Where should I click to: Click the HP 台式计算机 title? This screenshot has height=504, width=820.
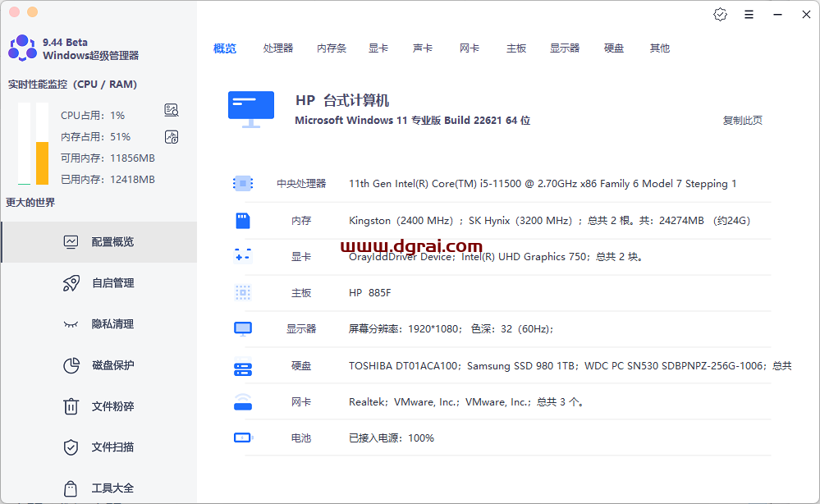(x=342, y=100)
